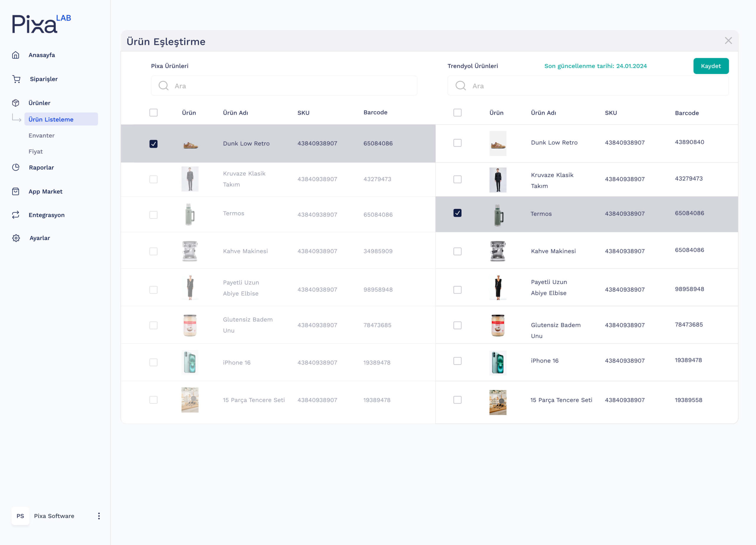Click Trendyol Kahve Makinesi product thumbnail
This screenshot has width=756, height=545.
point(498,251)
